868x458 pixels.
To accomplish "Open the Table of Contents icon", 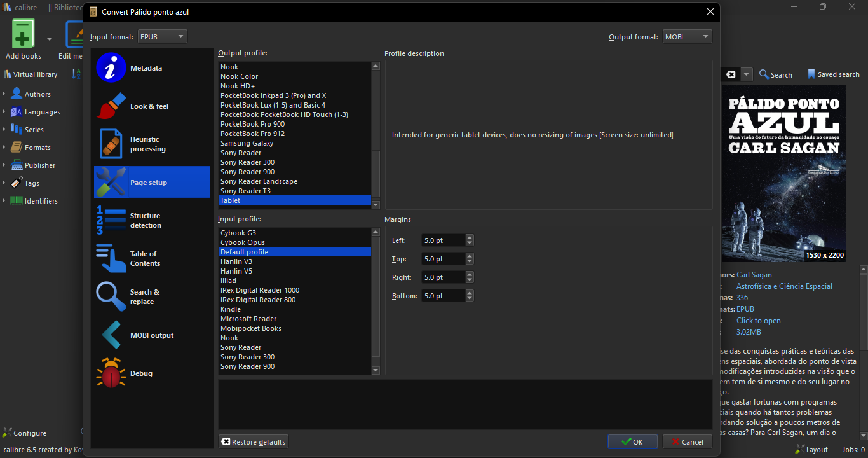I will [111, 259].
